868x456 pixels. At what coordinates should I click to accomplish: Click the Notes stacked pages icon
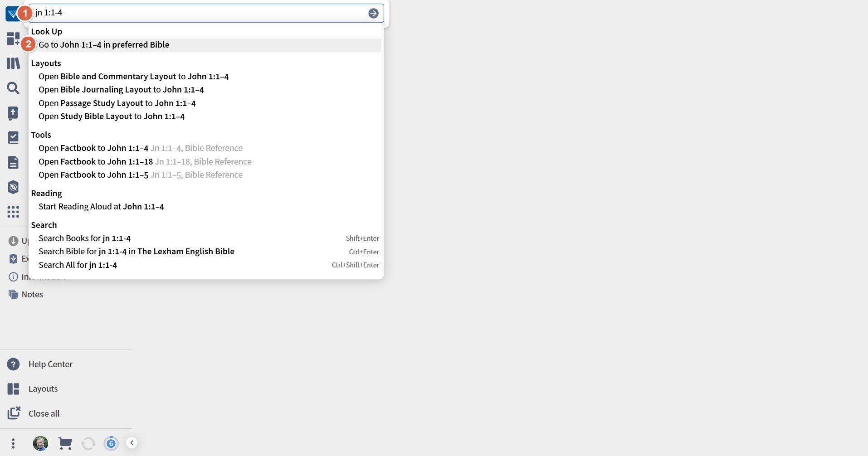pyautogui.click(x=13, y=295)
